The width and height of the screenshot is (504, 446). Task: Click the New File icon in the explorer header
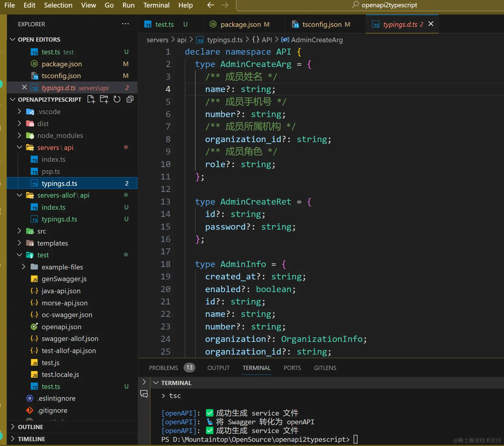[x=91, y=99]
